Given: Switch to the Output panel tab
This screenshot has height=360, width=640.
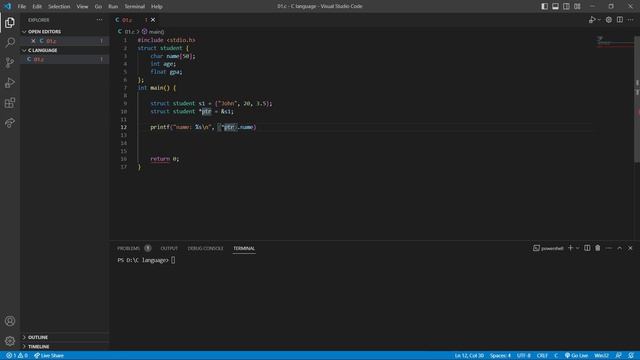Looking at the screenshot, I should (169, 248).
